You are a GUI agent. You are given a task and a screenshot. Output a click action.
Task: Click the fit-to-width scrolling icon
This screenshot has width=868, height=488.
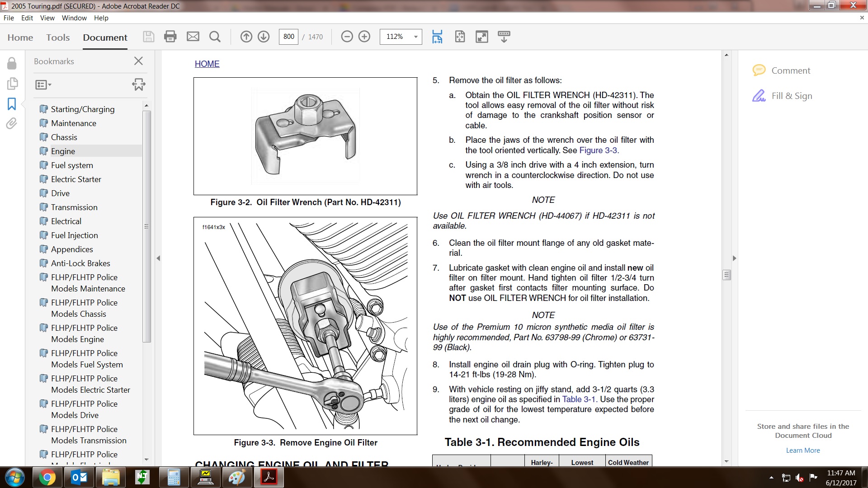point(437,37)
